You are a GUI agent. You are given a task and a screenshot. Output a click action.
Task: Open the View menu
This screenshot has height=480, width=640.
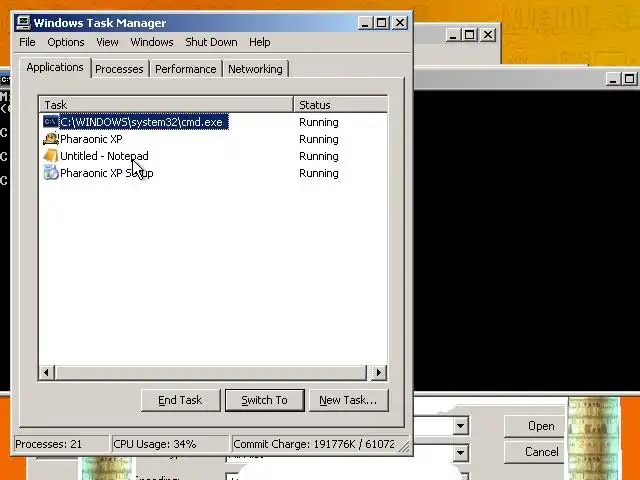[107, 42]
